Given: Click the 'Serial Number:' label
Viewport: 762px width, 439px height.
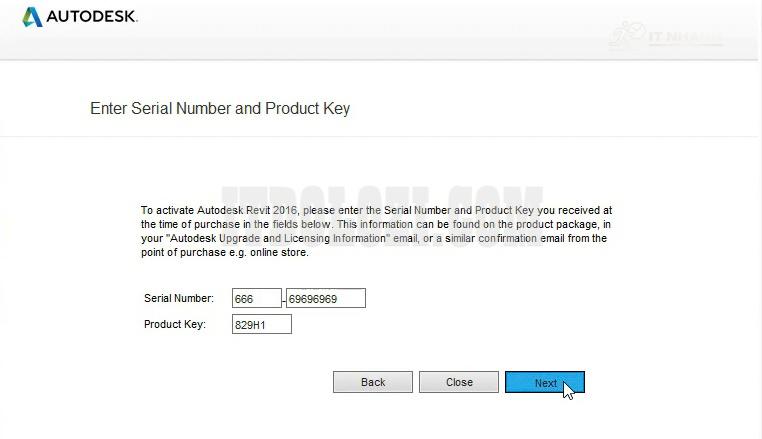Looking at the screenshot, I should coord(179,298).
